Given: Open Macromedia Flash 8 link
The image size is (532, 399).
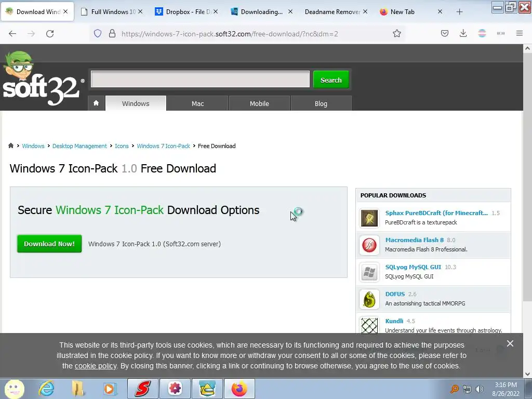Looking at the screenshot, I should (414, 240).
